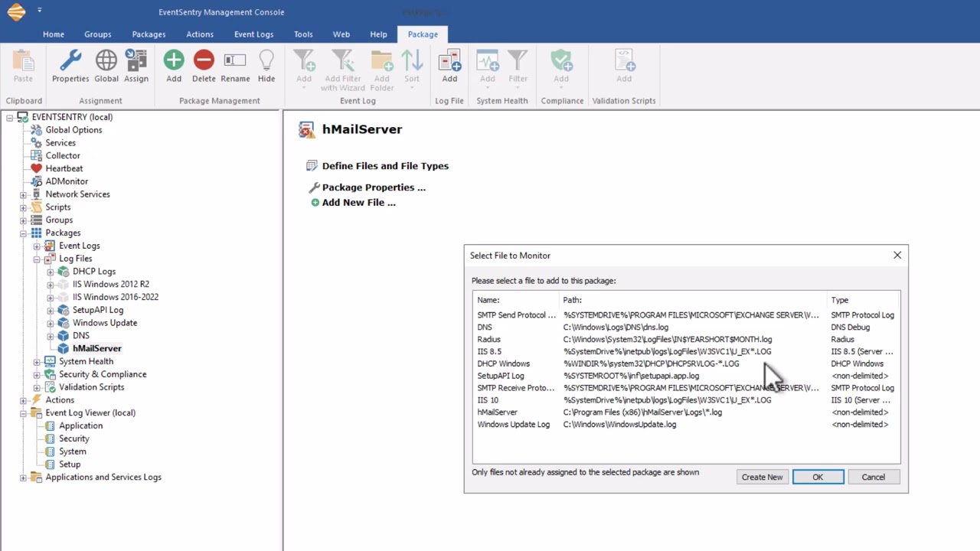Screen dimensions: 980x551
Task: Expand the Scripts tree node
Action: [x=23, y=207]
